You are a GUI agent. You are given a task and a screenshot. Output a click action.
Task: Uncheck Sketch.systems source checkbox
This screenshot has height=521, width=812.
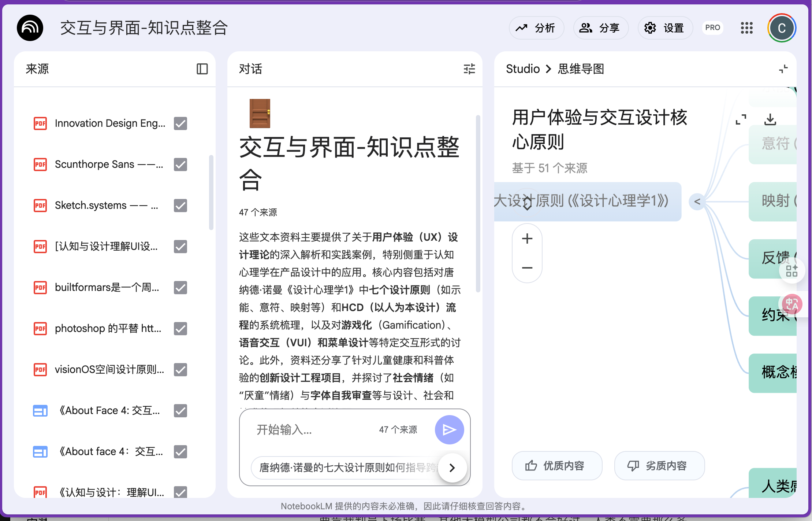click(x=180, y=206)
